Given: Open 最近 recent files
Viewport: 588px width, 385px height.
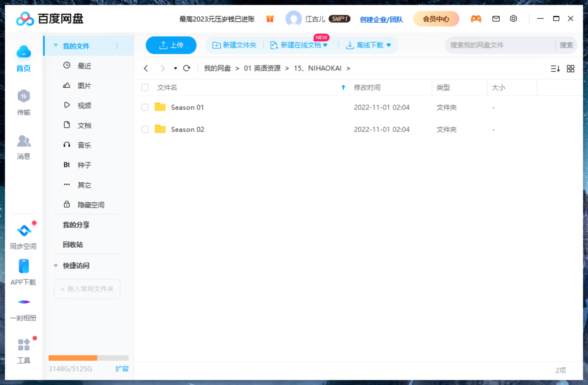Looking at the screenshot, I should tap(84, 66).
